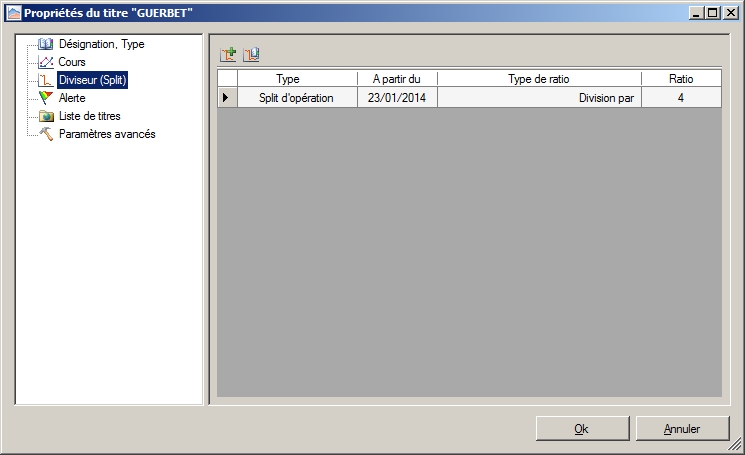The width and height of the screenshot is (745, 455).
Task: Click the Liste de titres folder icon
Action: tap(46, 116)
